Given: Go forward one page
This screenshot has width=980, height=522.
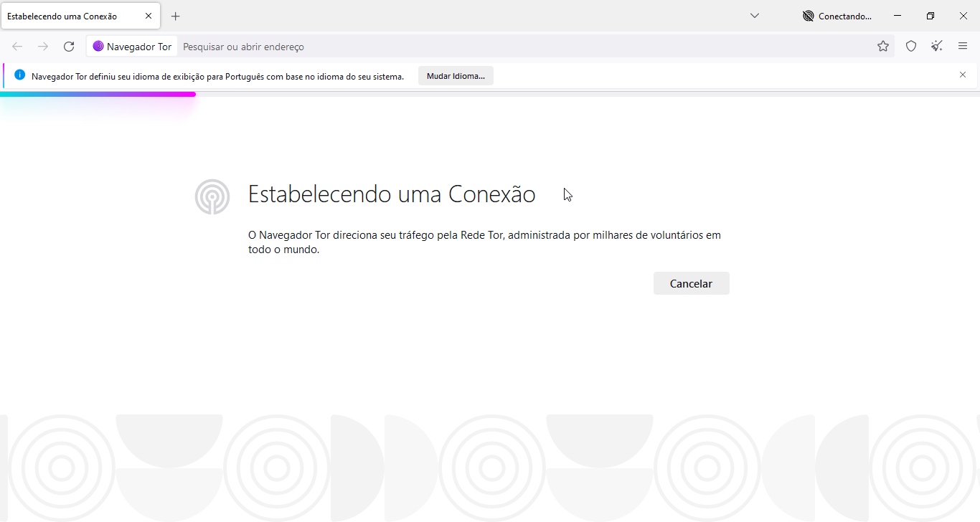Looking at the screenshot, I should pyautogui.click(x=43, y=47).
